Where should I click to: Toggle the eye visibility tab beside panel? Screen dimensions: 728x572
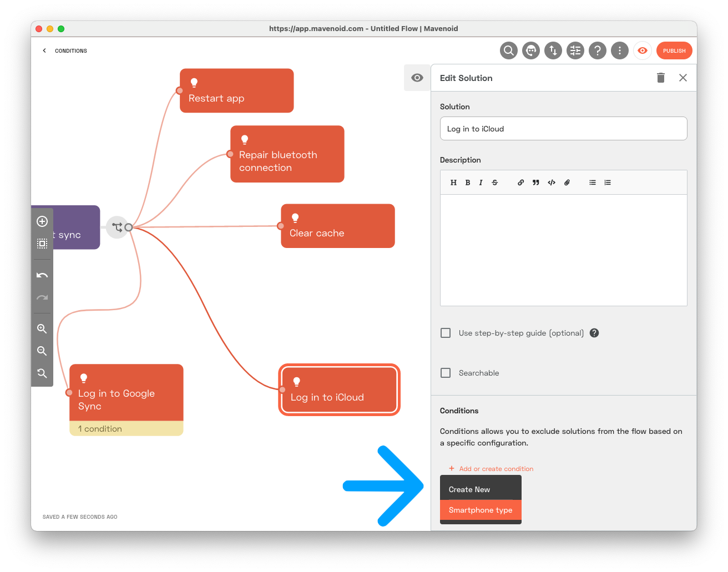pos(417,78)
